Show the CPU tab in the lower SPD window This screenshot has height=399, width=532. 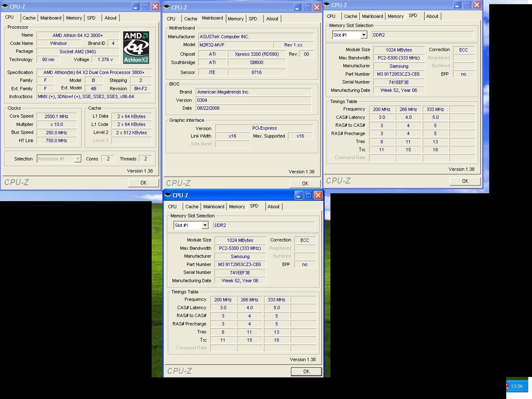[172, 207]
